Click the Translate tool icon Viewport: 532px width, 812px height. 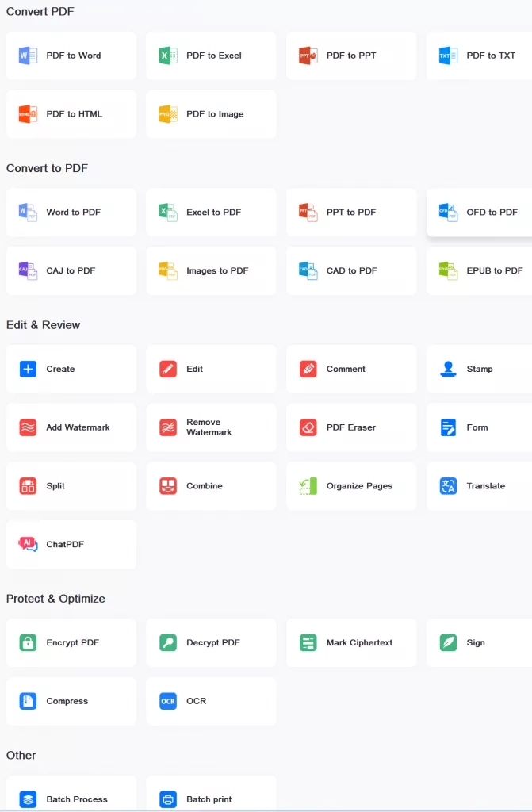448,486
